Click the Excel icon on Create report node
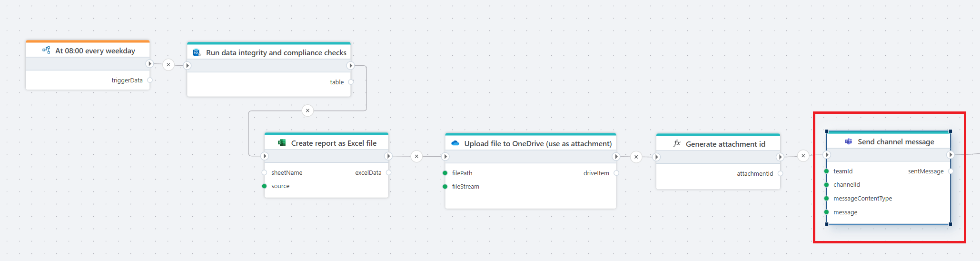 tap(282, 143)
